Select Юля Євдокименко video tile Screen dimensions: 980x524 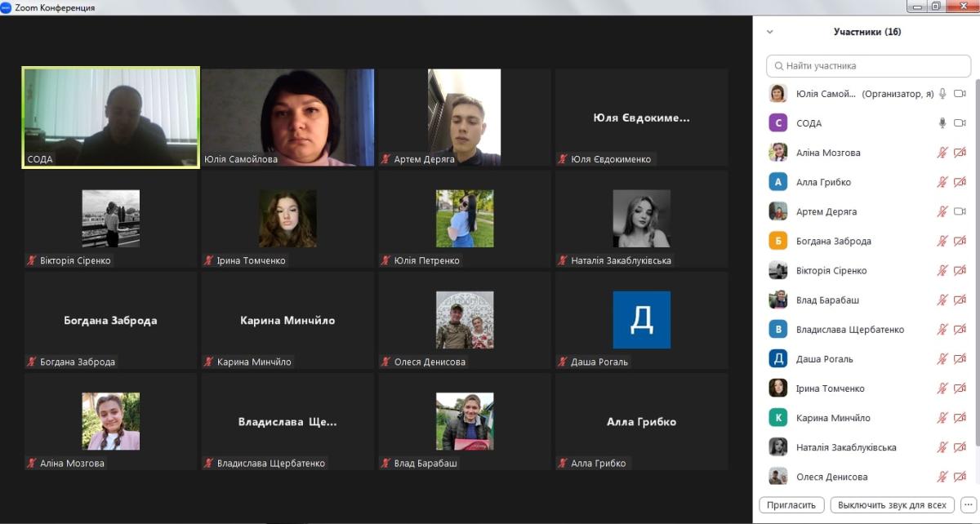pyautogui.click(x=641, y=118)
